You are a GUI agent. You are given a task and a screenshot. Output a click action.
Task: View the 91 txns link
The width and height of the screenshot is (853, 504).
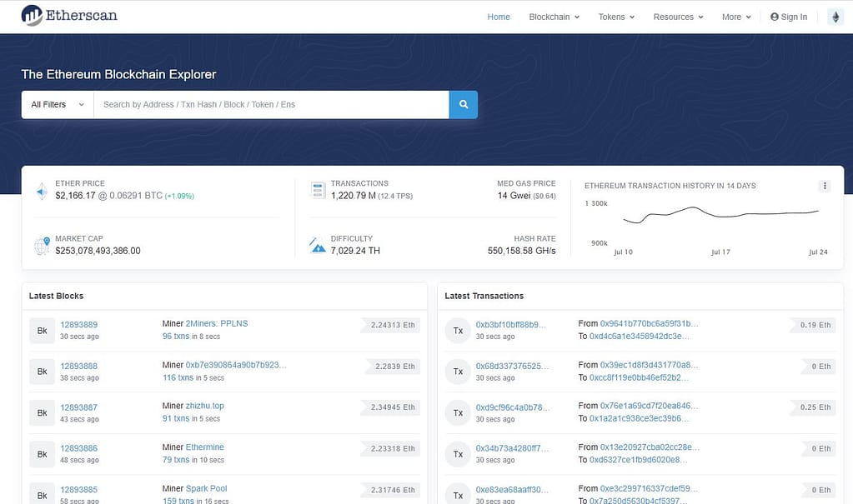tap(176, 418)
